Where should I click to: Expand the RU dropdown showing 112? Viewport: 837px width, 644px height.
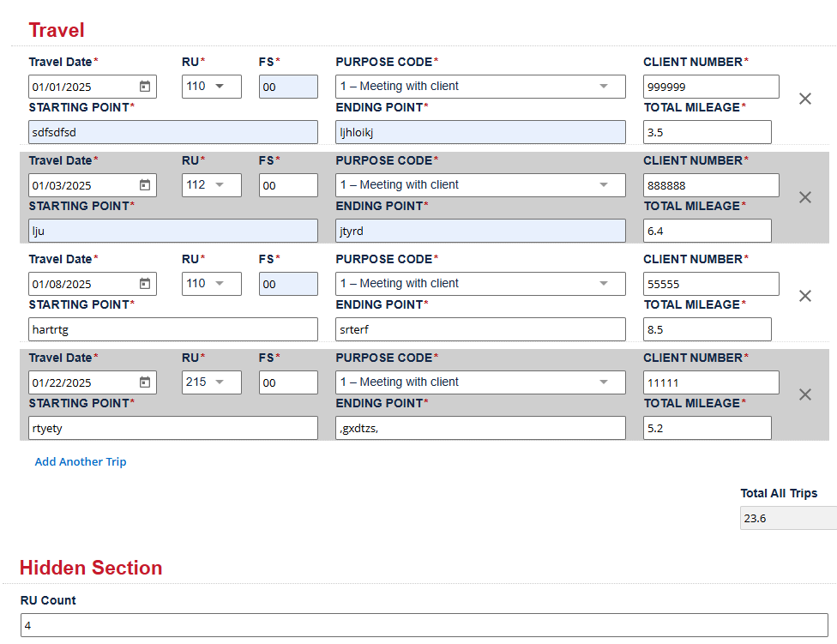[x=211, y=185]
